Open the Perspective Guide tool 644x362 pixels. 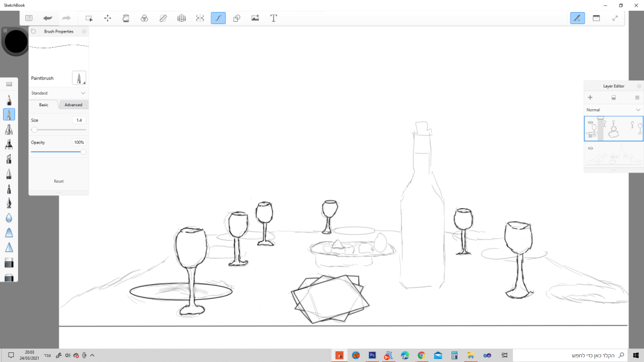coord(181,18)
